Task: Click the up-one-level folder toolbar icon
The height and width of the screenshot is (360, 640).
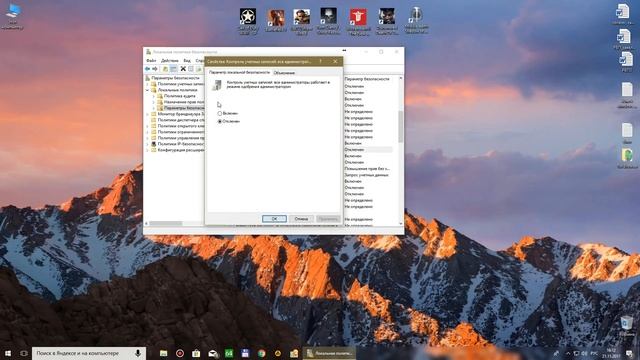Action: tap(165, 69)
